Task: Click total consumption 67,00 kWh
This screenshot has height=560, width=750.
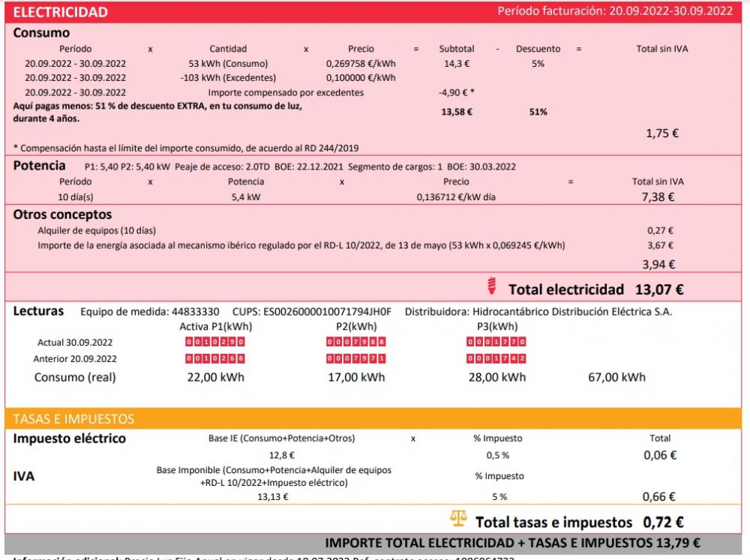Action: [x=616, y=377]
